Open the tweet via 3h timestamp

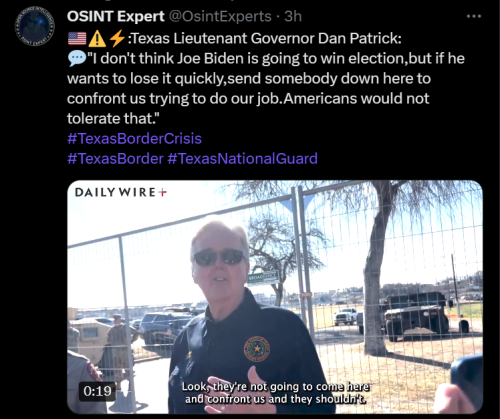tap(293, 16)
